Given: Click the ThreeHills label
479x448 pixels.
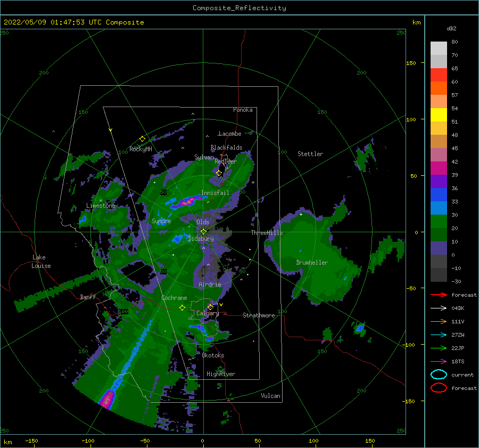Looking at the screenshot, I should click(x=267, y=233).
